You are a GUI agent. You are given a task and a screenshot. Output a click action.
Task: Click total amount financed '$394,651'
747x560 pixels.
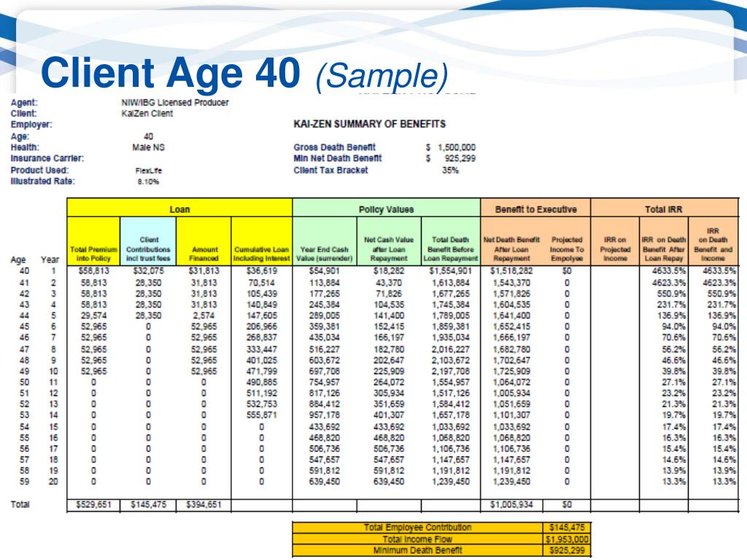(x=204, y=505)
